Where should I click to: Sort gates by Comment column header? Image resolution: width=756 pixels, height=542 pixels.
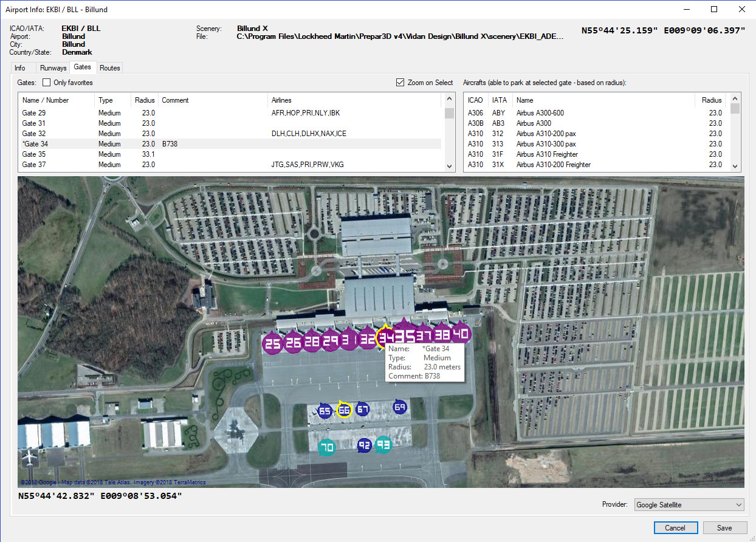[x=213, y=100]
